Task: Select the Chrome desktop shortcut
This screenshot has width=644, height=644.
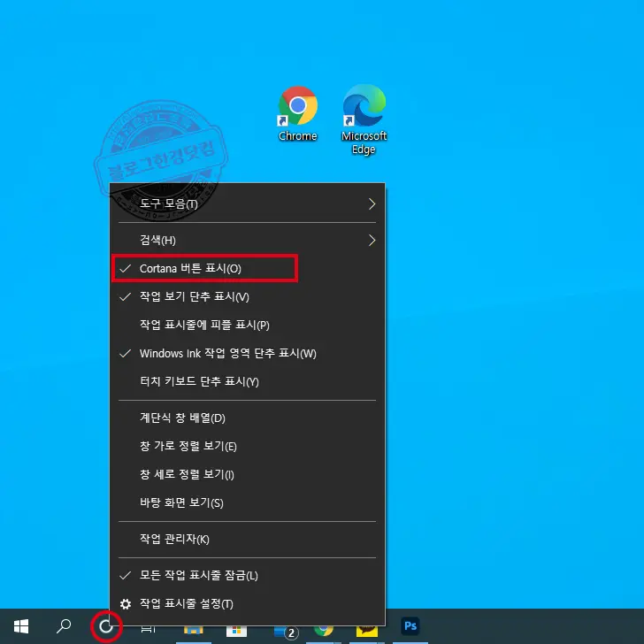Action: pyautogui.click(x=298, y=113)
